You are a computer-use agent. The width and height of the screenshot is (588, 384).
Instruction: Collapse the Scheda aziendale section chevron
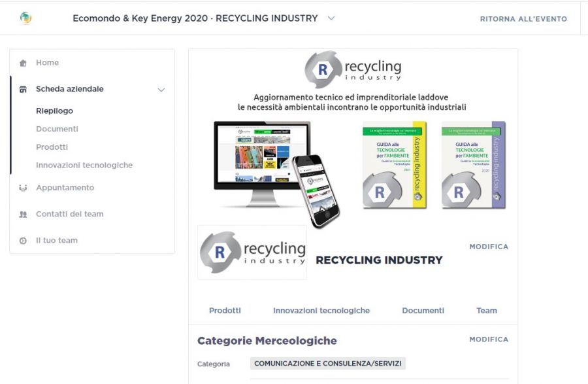tap(161, 90)
